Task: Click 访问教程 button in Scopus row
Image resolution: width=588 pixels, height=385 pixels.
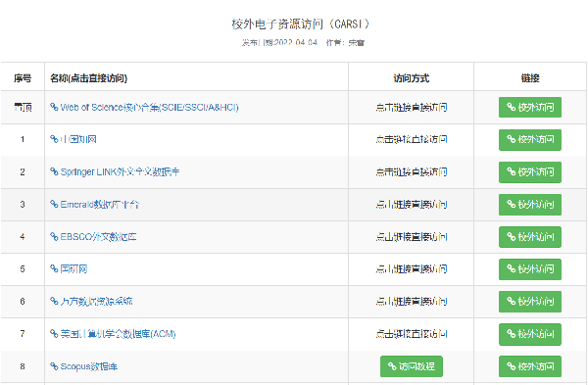Action: click(412, 366)
